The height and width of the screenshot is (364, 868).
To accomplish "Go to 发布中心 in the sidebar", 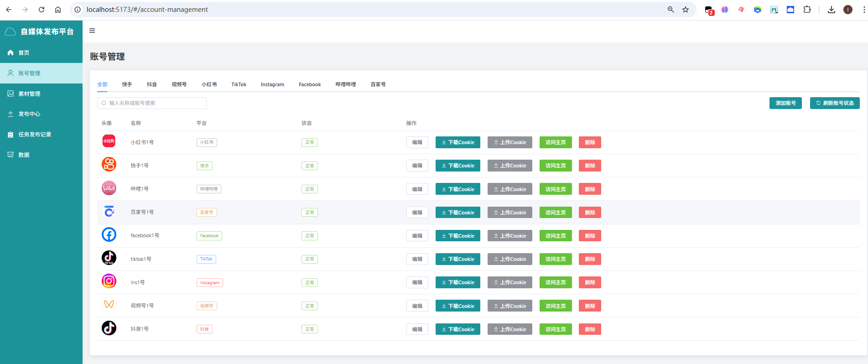I will (x=29, y=114).
